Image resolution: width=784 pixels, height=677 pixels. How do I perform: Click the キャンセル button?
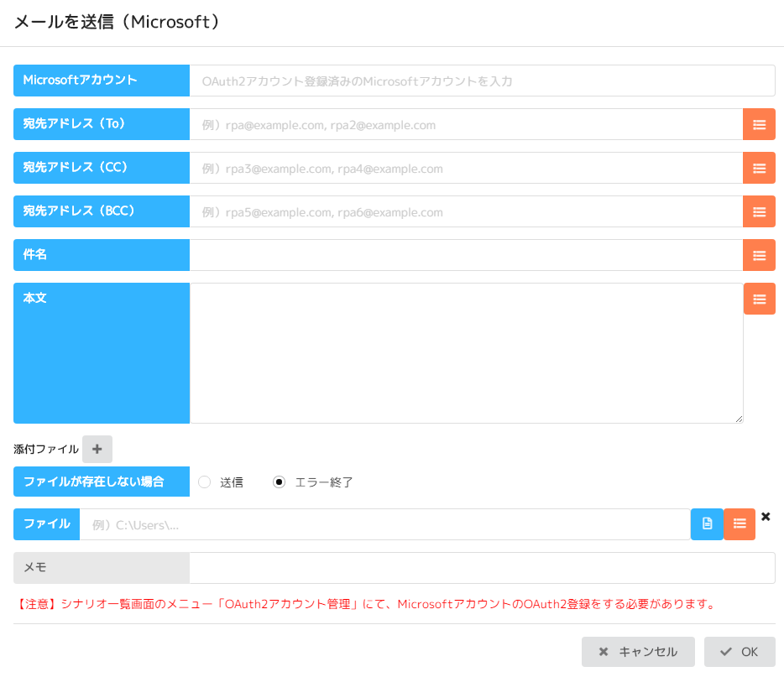tap(638, 652)
